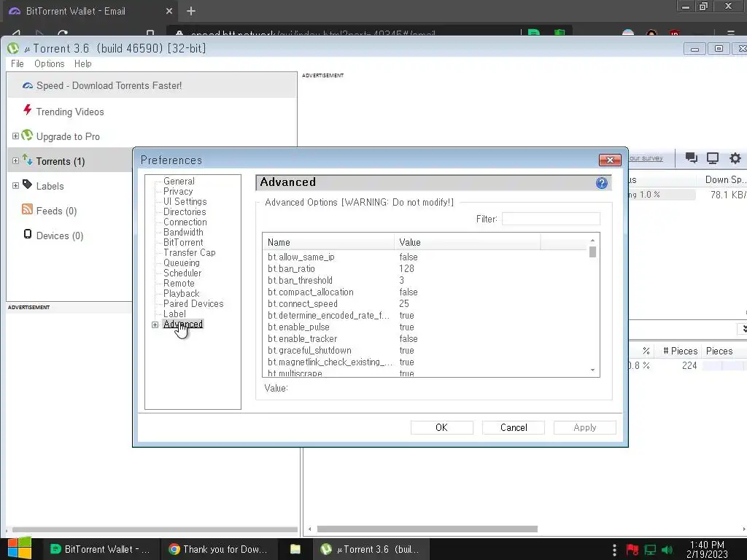Screen dimensions: 747x560
Task: Click the network icon in system tray
Action: pyautogui.click(x=650, y=550)
